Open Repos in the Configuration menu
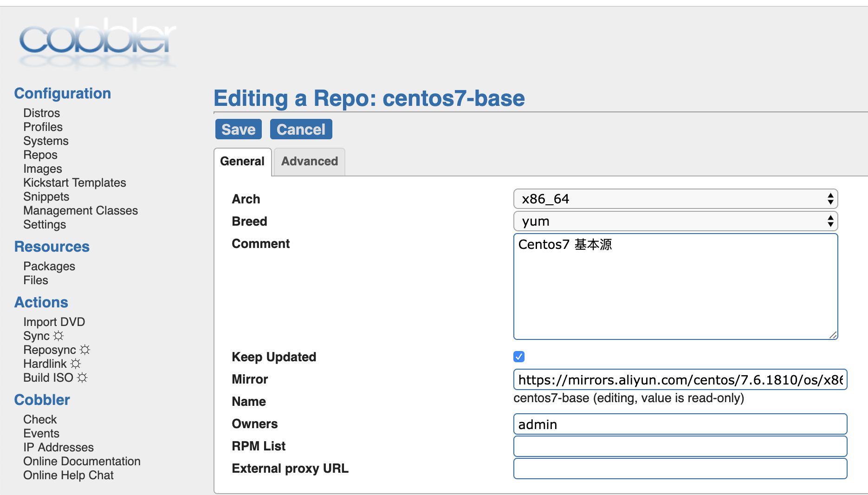Screen dimensions: 868x495 click(x=40, y=155)
